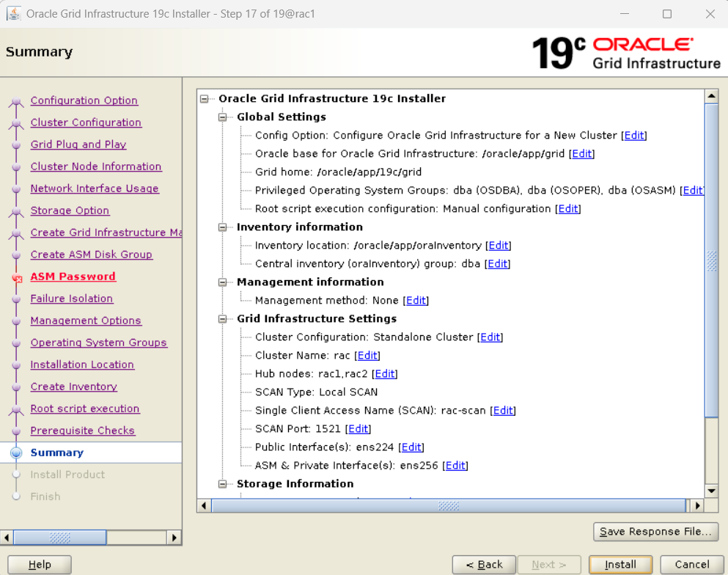The width and height of the screenshot is (728, 575).
Task: Edit the Cluster Name rac
Action: tap(367, 355)
